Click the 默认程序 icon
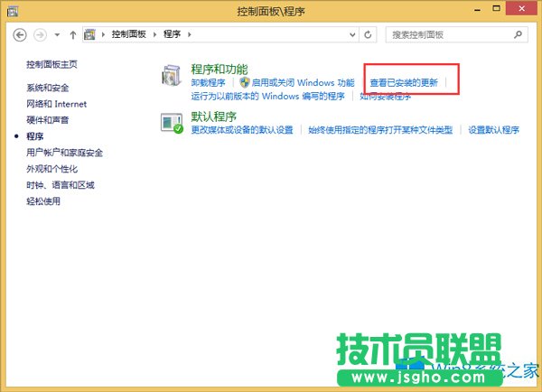The image size is (542, 392). tap(172, 123)
